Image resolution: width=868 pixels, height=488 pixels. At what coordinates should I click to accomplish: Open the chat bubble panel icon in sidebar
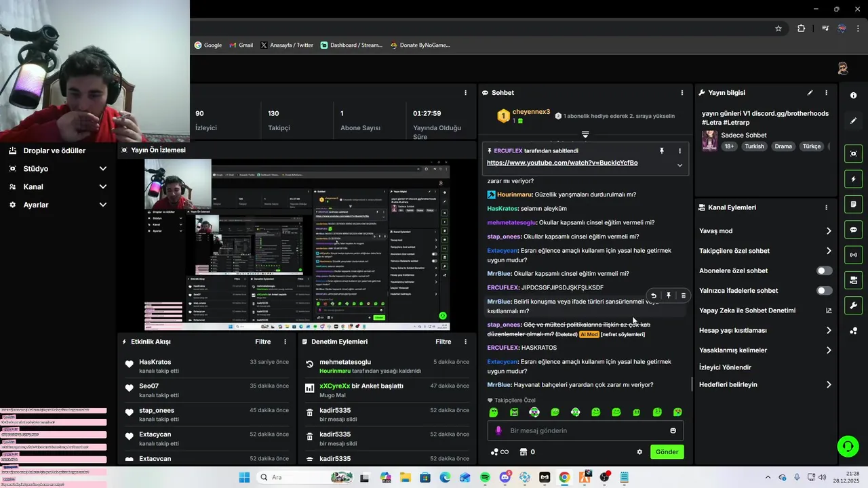coord(853,230)
